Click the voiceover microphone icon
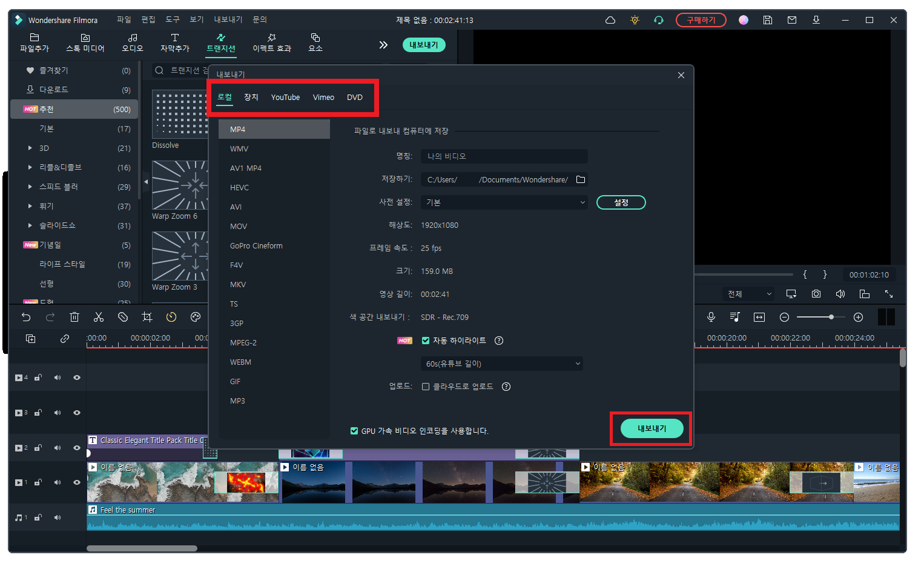 [x=711, y=317]
